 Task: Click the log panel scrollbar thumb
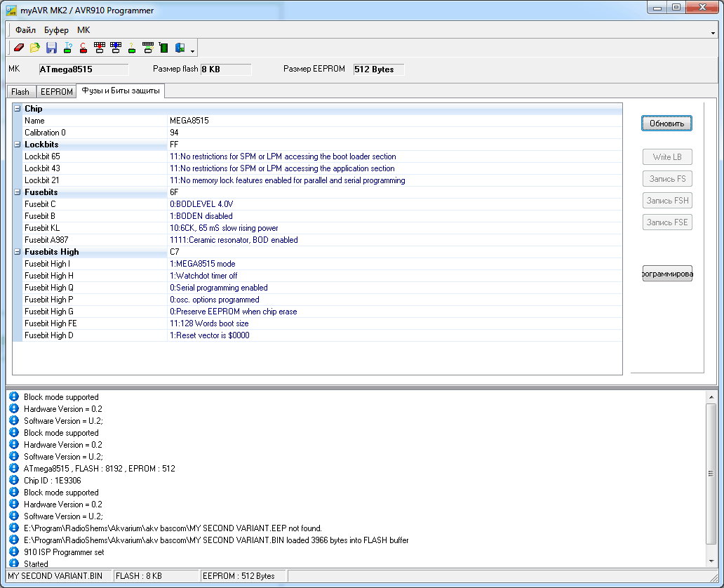(711, 474)
